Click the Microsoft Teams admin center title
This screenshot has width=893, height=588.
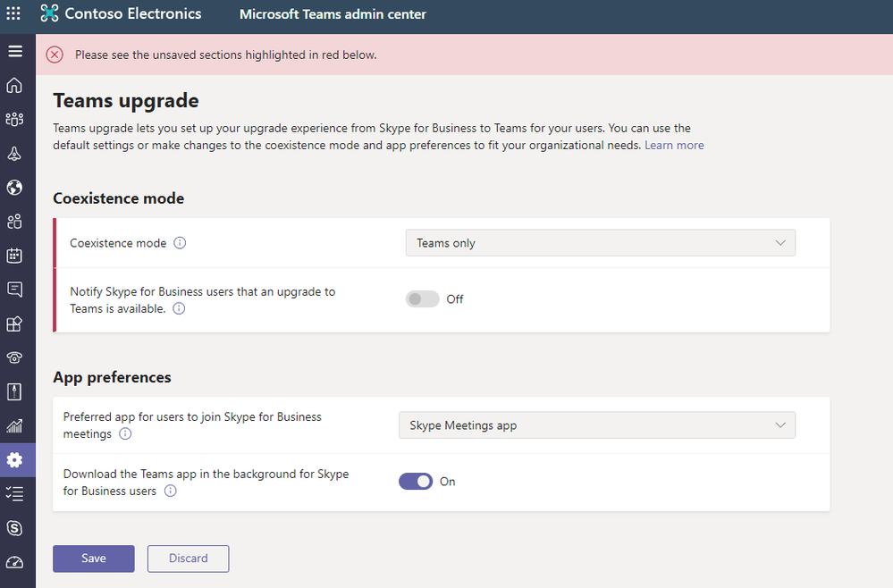(x=333, y=14)
